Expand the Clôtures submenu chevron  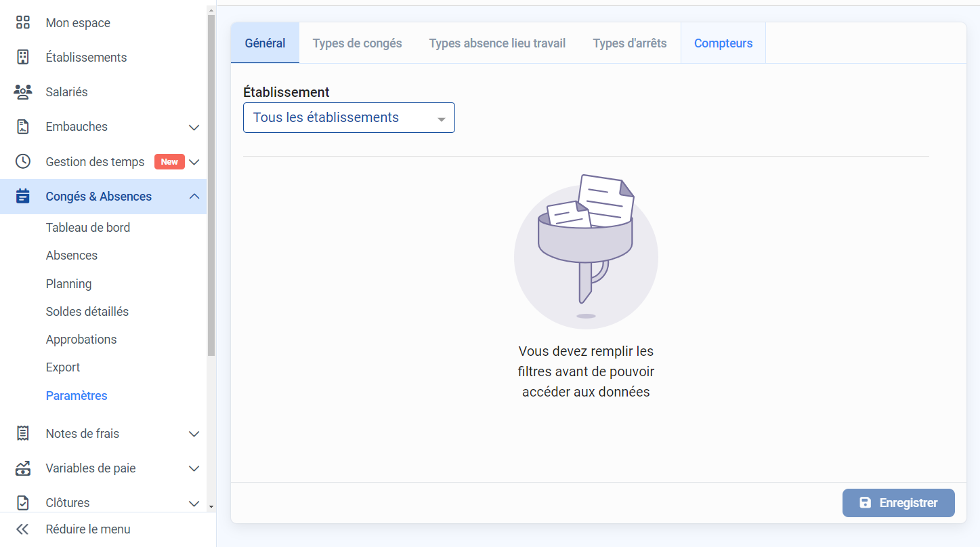click(194, 504)
